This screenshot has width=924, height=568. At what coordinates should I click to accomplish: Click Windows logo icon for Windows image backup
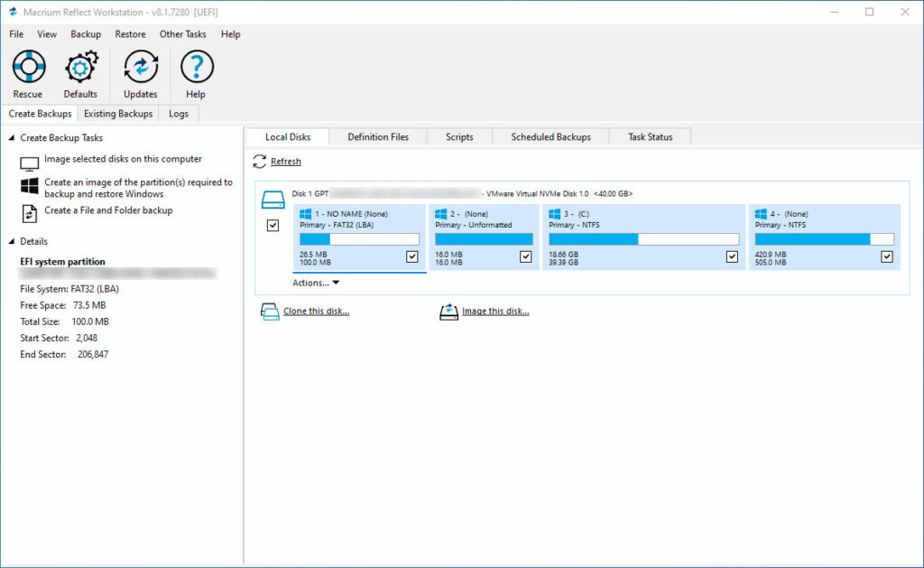tap(30, 186)
